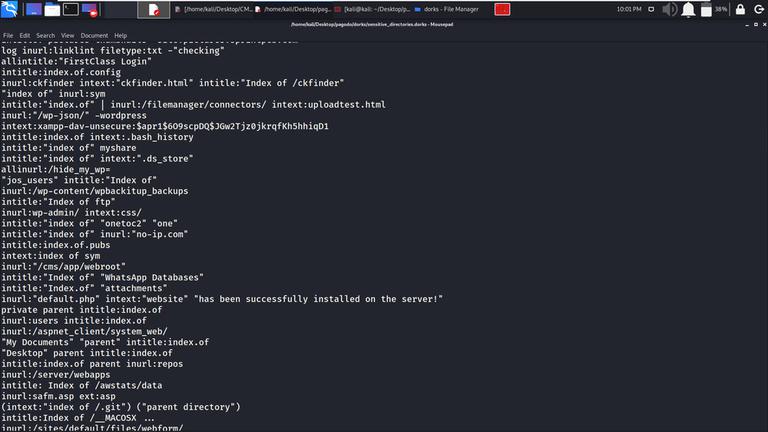
Task: Minimize the Mousepad window
Action: point(747,24)
